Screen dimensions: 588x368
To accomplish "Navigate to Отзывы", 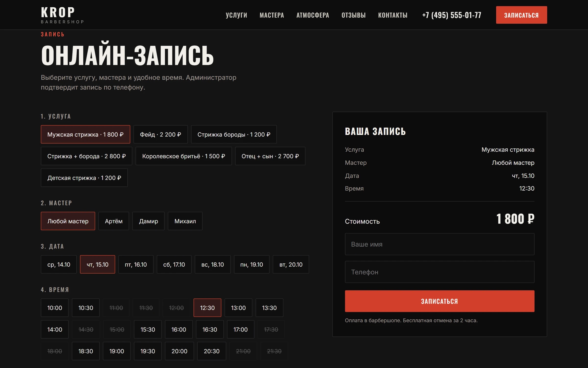I will coord(354,15).
